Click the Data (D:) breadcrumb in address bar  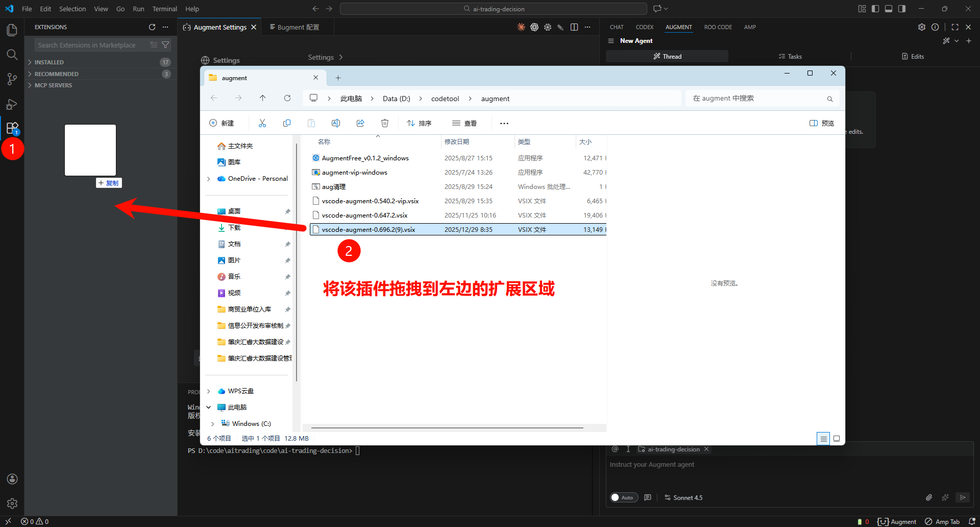tap(397, 99)
